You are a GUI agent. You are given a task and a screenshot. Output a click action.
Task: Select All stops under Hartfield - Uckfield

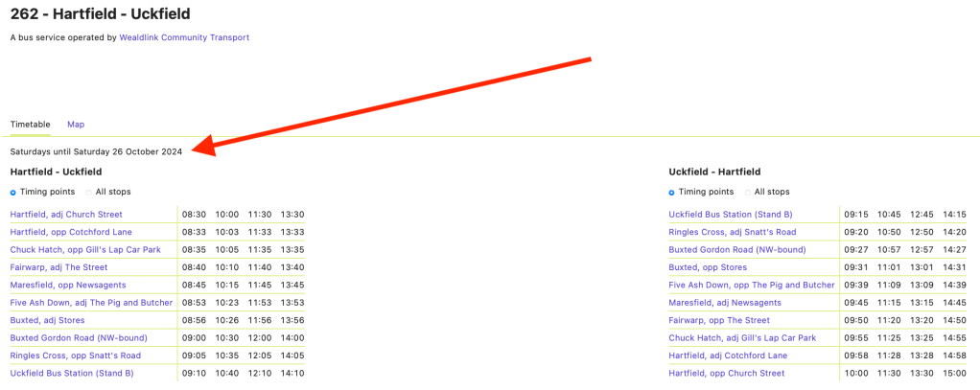tap(88, 193)
